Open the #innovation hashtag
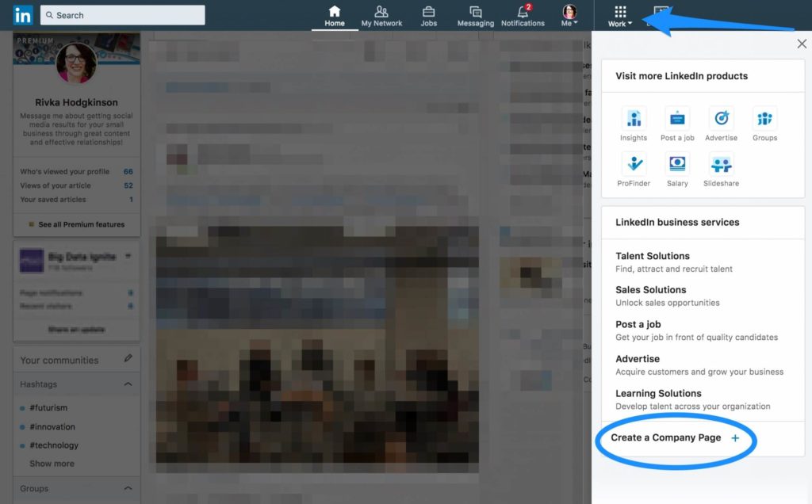812x504 pixels. [x=52, y=427]
